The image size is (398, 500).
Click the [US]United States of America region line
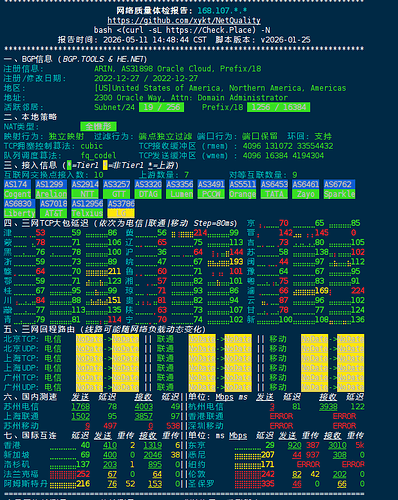point(220,88)
